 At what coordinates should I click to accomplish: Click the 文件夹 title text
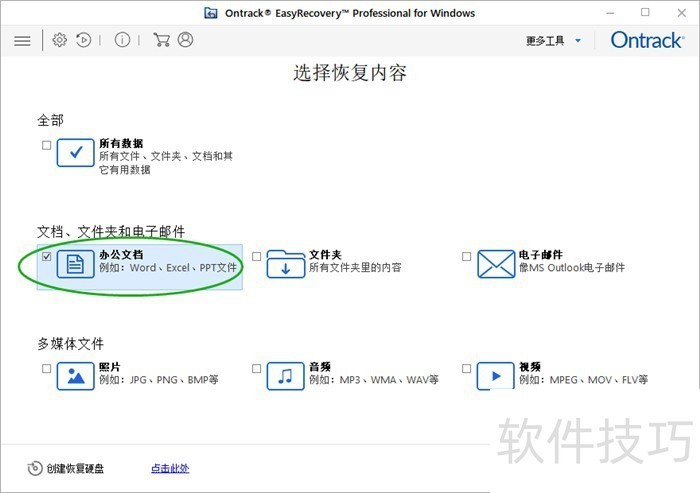pyautogui.click(x=325, y=255)
